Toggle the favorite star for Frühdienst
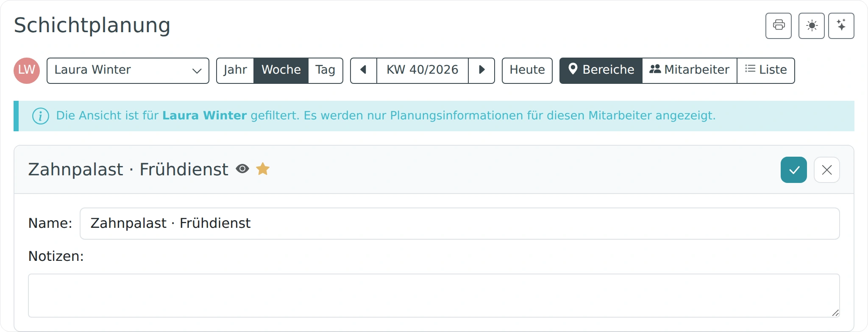Screen dimensions: 868x332 click(x=263, y=169)
